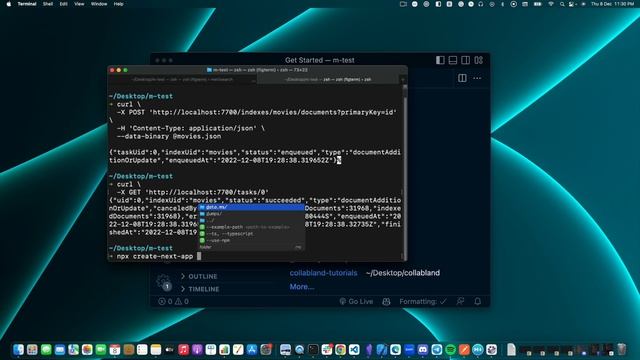Screen dimensions: 640x360
Task: Toggle primary sidebar icon in VS Code title bar
Action: pos(440,60)
